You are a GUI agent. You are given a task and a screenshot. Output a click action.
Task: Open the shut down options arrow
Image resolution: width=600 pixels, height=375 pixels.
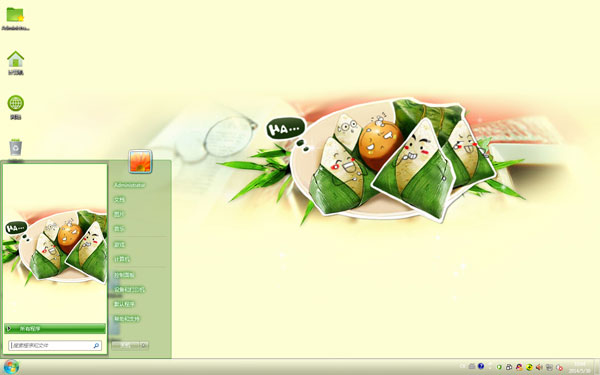(144, 346)
